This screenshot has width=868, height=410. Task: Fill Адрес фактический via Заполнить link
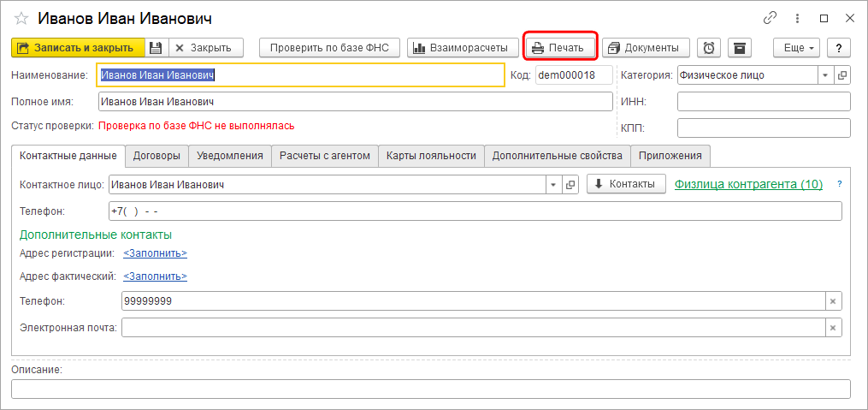(x=155, y=276)
